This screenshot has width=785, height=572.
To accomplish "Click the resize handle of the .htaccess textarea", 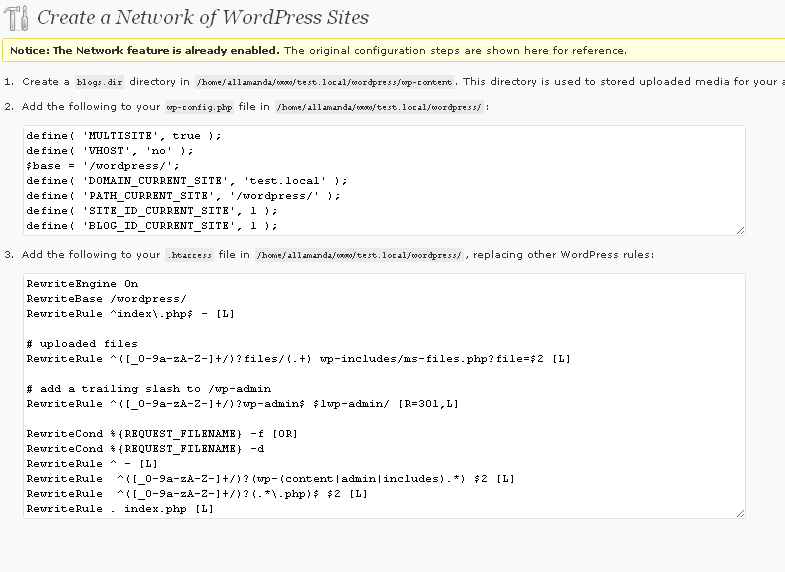I will pos(740,513).
